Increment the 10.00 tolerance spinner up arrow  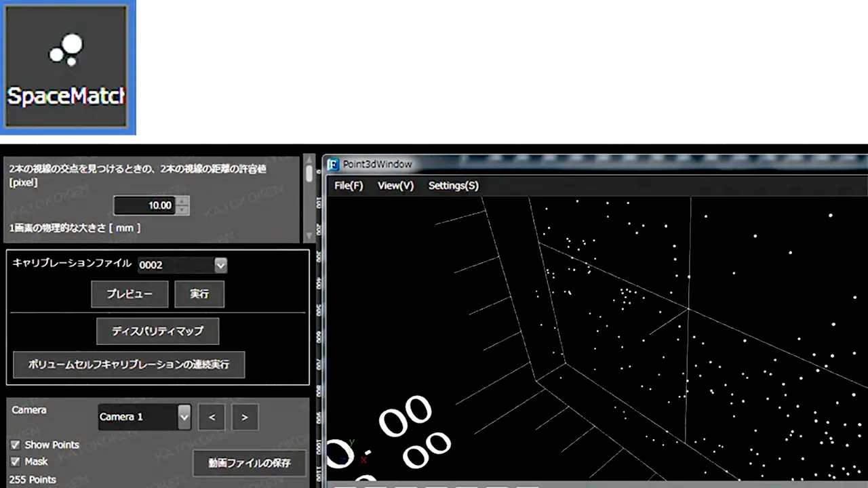182,201
